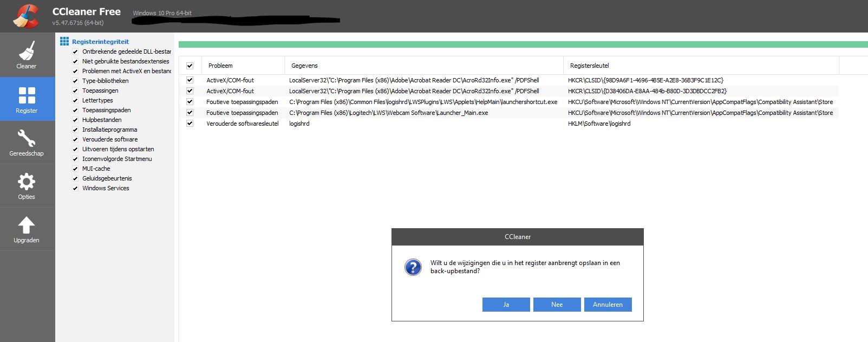Screen dimensions: 868x342
Task: Click the CCleaner Free title text
Action: point(87,12)
